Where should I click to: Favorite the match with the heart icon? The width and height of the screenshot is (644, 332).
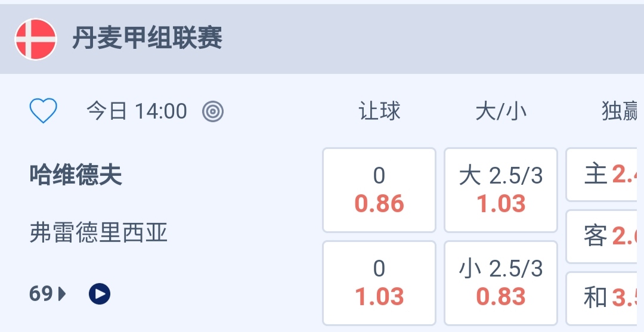[44, 111]
